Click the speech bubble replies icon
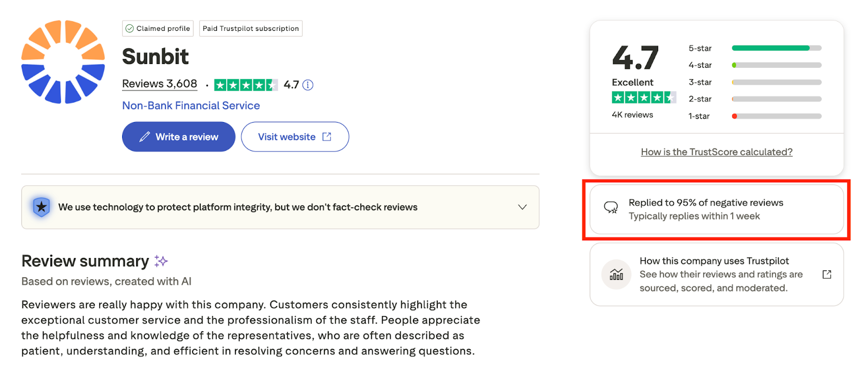This screenshot has width=868, height=366. click(x=611, y=208)
